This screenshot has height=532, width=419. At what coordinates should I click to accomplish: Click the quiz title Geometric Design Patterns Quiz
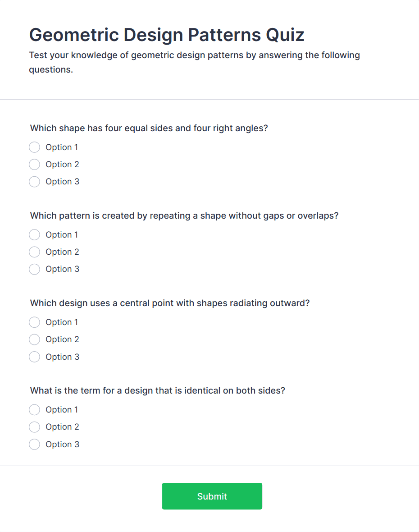(167, 34)
